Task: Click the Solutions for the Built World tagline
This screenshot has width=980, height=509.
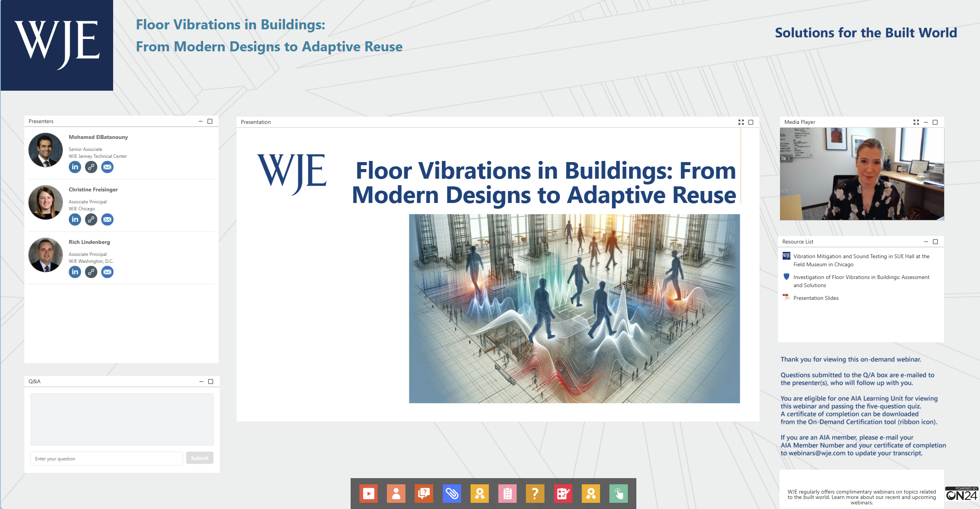Action: pos(866,33)
